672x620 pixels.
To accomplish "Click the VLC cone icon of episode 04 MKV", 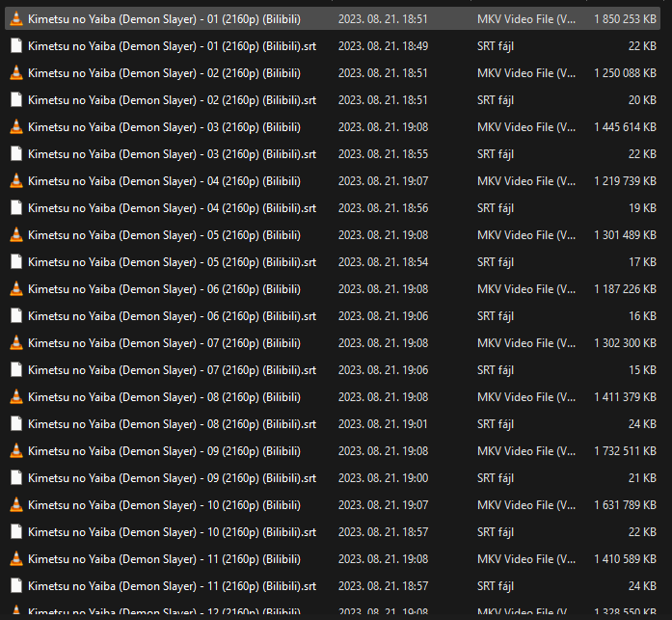I will click(16, 181).
